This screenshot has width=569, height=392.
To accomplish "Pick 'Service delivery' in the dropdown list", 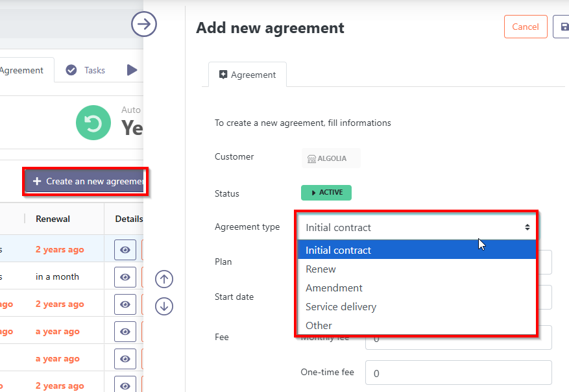I will pyautogui.click(x=341, y=306).
